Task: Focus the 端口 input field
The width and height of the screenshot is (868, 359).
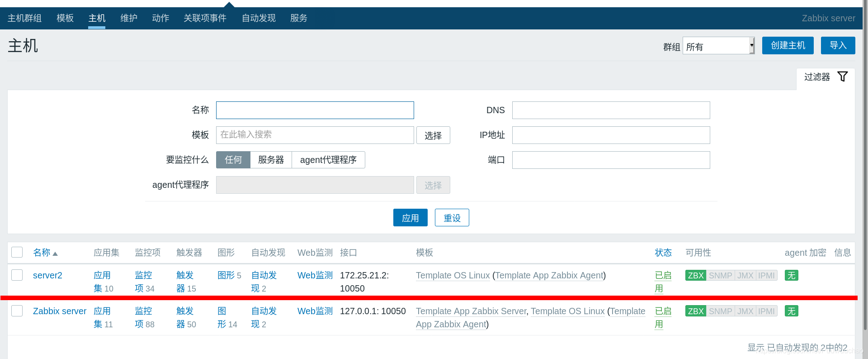Action: coord(611,160)
